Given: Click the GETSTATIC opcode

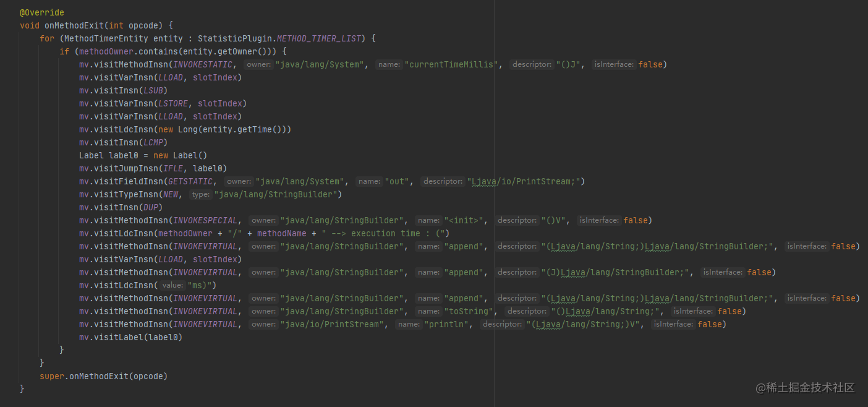Looking at the screenshot, I should [190, 181].
